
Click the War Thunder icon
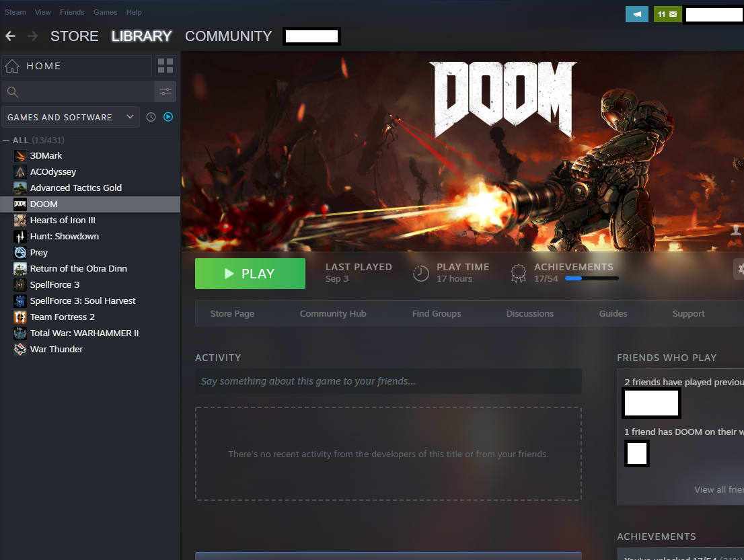point(20,349)
